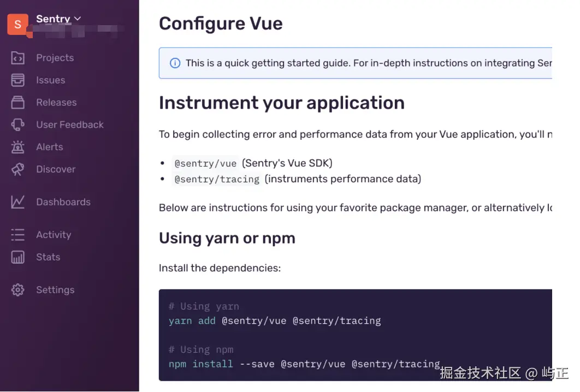Click the @sentry/tracing inline code bullet
580x392 pixels.
(x=217, y=180)
